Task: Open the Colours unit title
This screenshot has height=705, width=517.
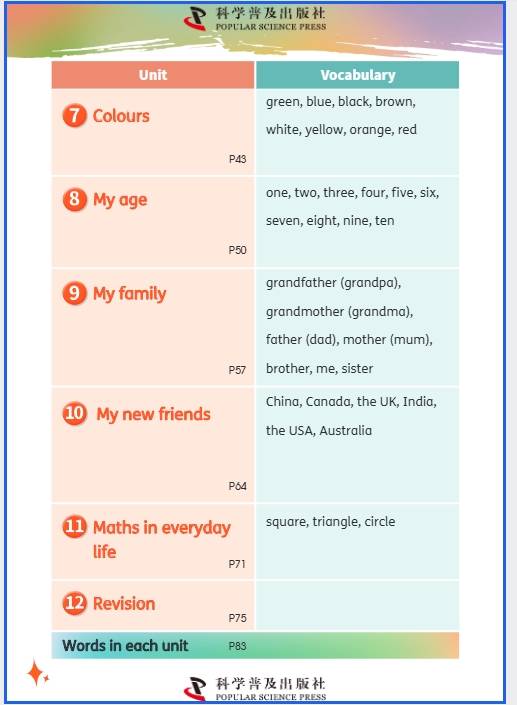Action: [x=121, y=116]
